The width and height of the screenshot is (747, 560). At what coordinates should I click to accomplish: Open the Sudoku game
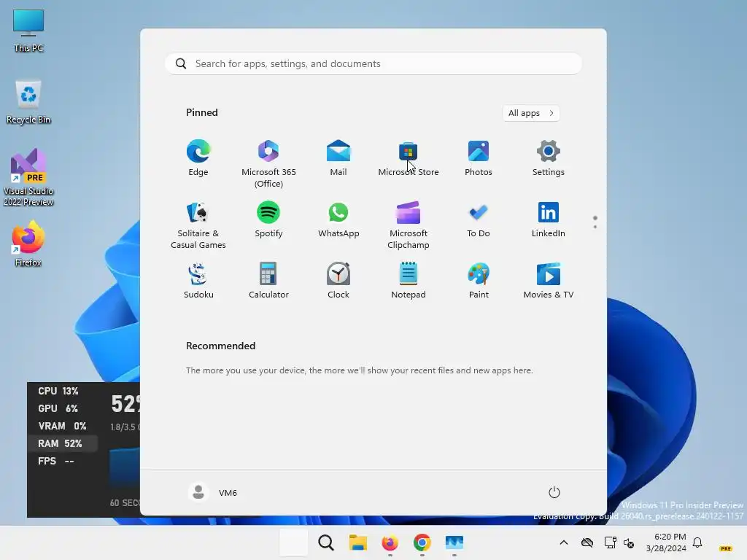coord(198,281)
